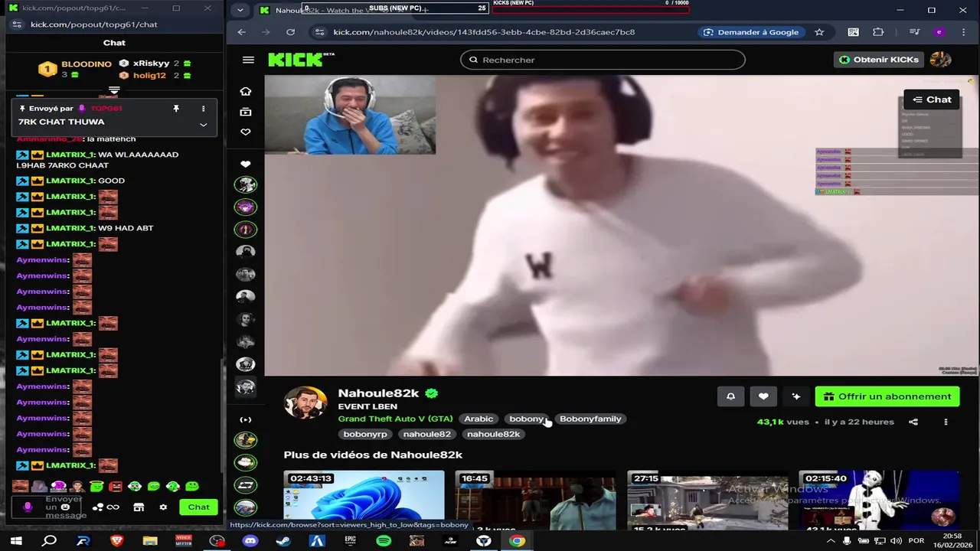Open video more options menu
Viewport: 980px width, 551px height.
[x=946, y=422]
